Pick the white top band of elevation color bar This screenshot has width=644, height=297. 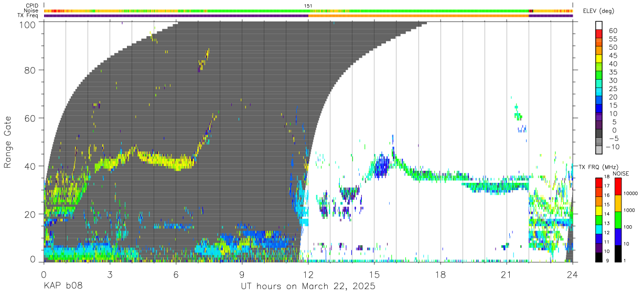coord(599,26)
